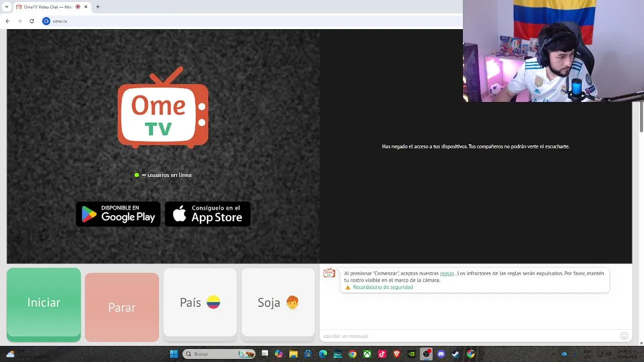Click the Consíguelo en el App Store badge
The image size is (644, 362).
coord(208,214)
